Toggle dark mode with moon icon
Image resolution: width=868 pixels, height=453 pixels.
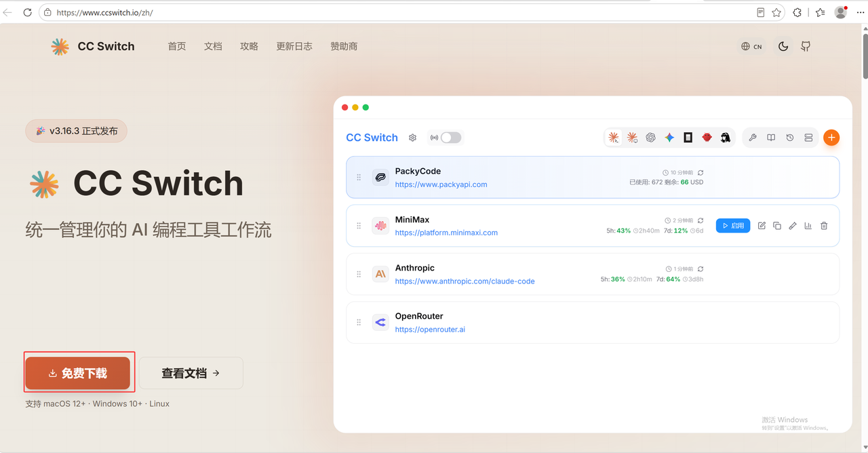point(783,46)
